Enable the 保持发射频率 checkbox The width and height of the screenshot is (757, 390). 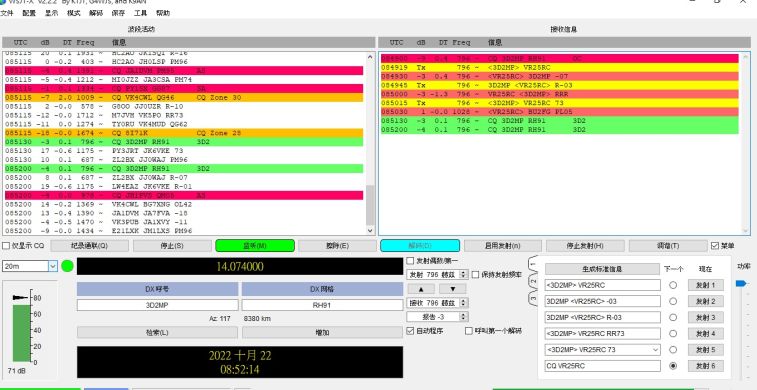(x=476, y=275)
